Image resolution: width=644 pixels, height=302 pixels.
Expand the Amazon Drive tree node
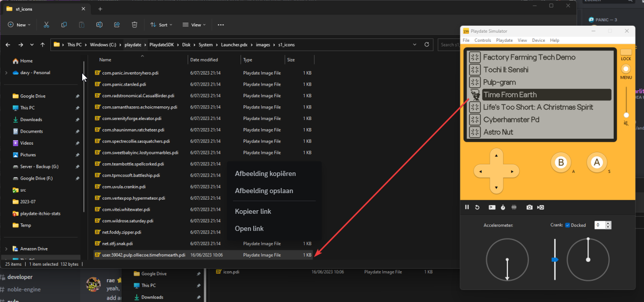pos(6,249)
